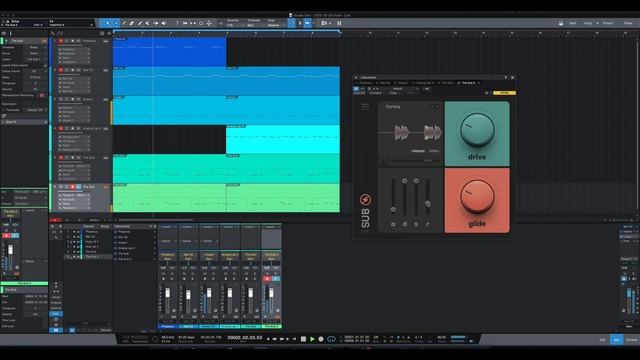Click the Browse button bottom right
Image resolution: width=640 pixels, height=360 pixels.
(631, 340)
